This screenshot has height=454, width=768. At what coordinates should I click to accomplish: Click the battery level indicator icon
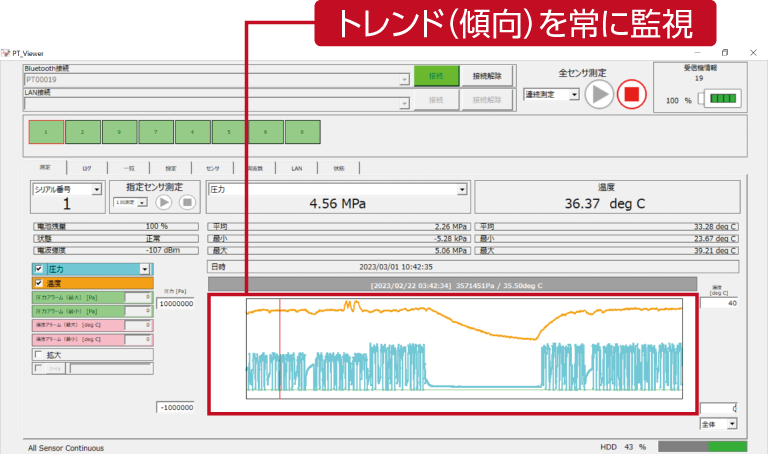click(720, 99)
